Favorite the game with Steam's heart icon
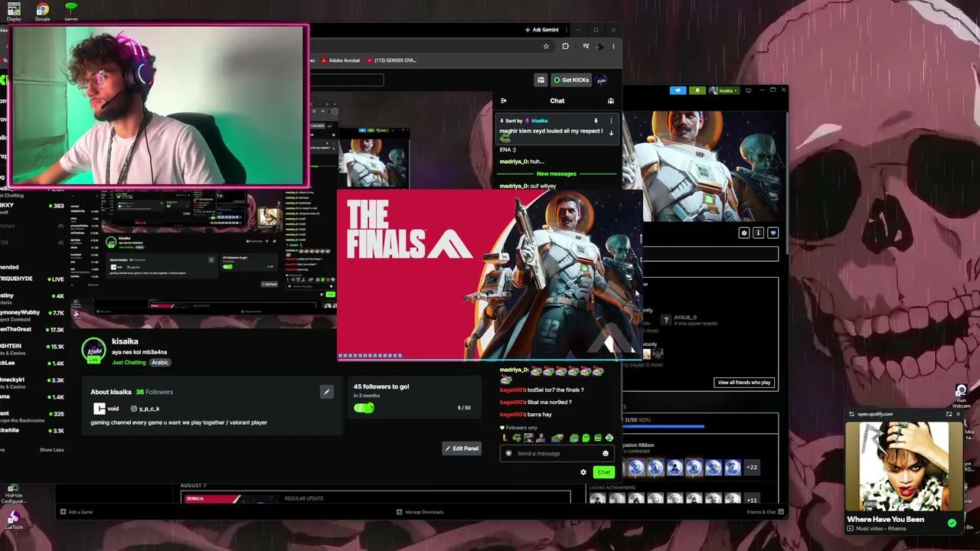Screen dimensions: 980x551 [x=773, y=233]
